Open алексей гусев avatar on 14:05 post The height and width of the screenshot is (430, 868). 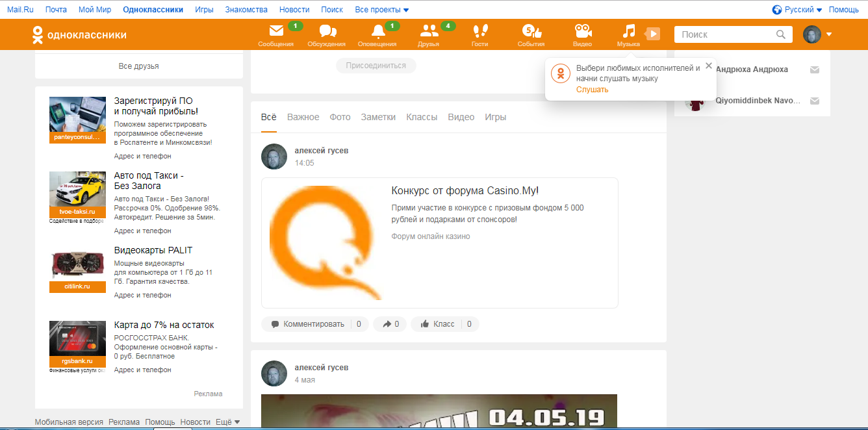coord(274,157)
